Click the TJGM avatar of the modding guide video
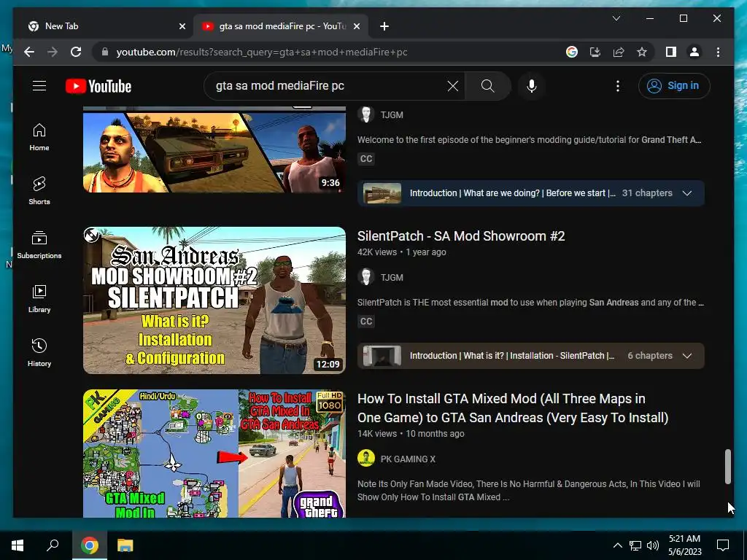 [366, 114]
